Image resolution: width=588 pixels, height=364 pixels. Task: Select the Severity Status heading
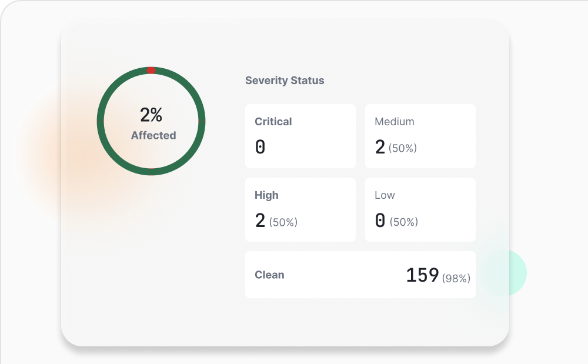point(284,81)
